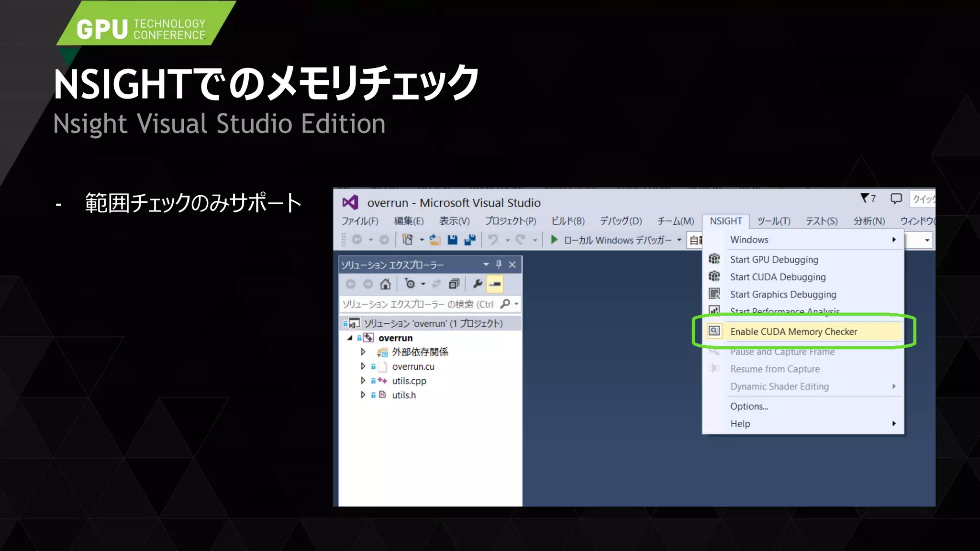
Task: Expand the utils.cpp node
Action: click(363, 381)
